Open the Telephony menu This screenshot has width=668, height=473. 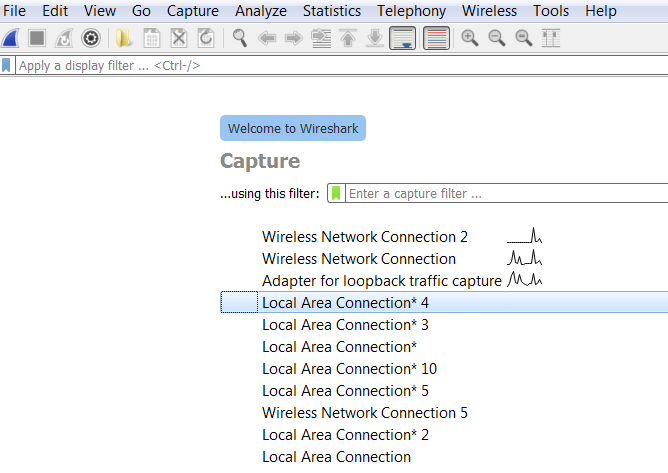(x=412, y=11)
